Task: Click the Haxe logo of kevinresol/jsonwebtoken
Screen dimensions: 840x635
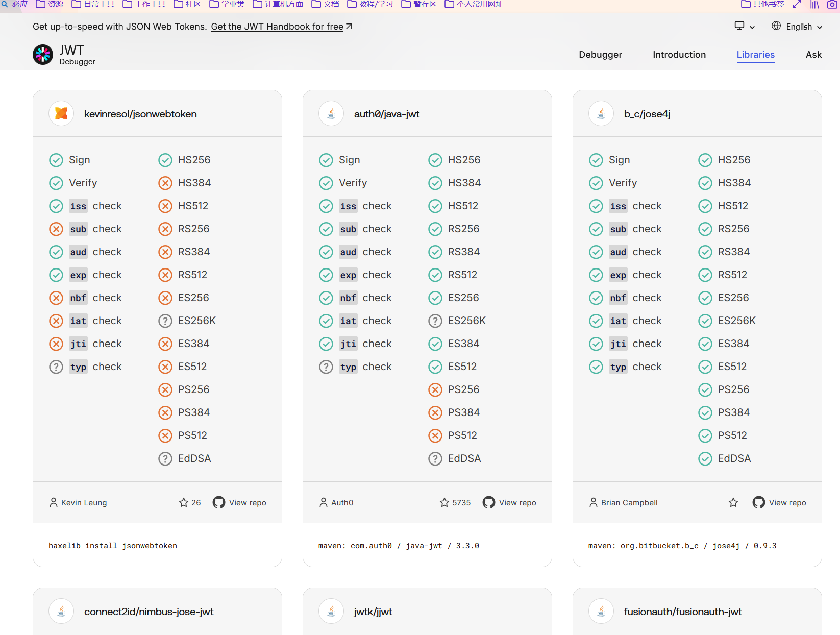Action: coord(61,113)
